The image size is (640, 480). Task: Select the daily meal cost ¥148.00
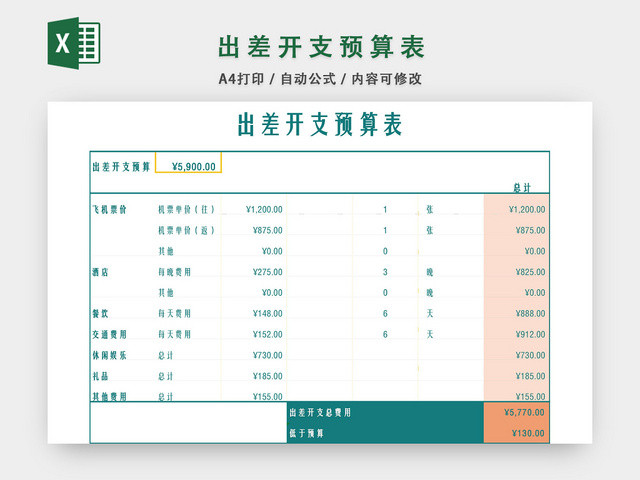[267, 314]
